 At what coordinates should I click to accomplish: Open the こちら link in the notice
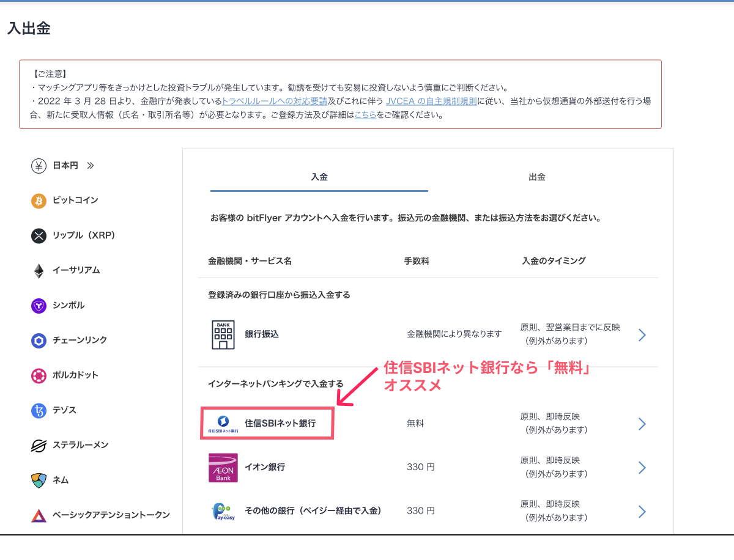365,115
